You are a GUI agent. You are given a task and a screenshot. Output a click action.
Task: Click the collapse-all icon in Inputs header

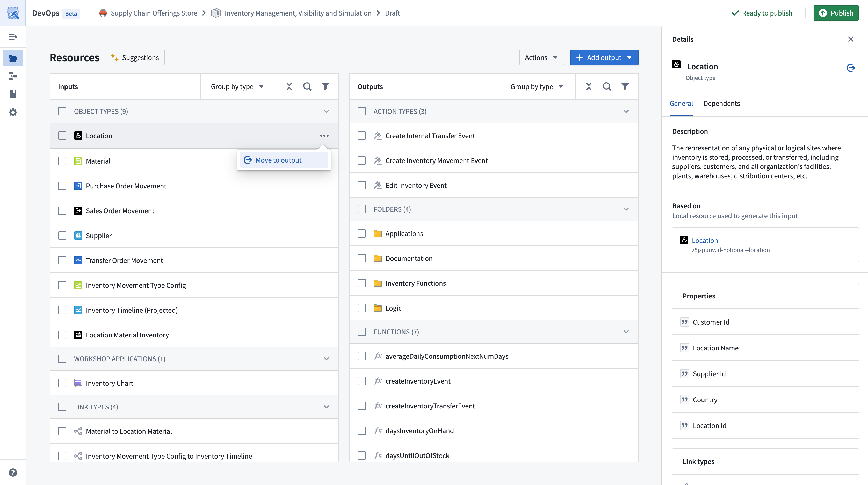pos(289,86)
